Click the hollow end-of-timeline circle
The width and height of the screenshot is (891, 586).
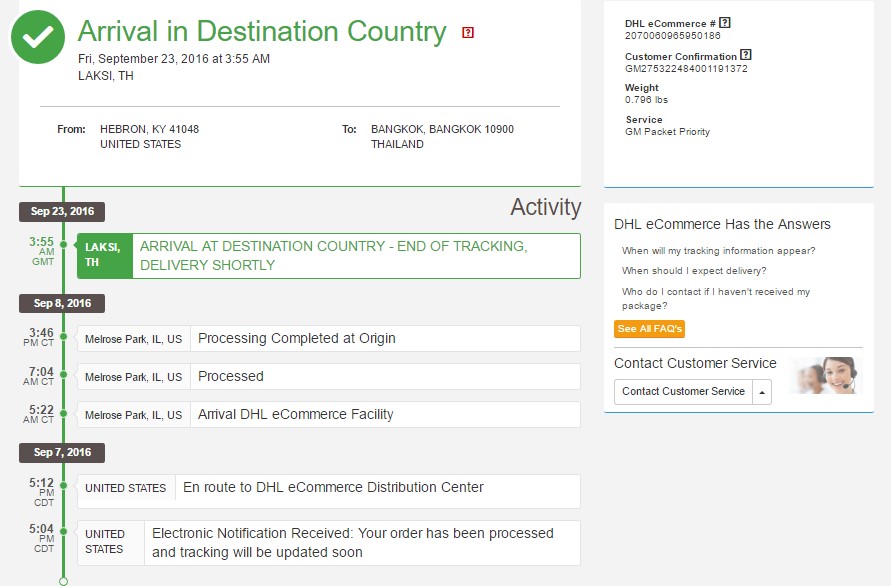pos(64,581)
